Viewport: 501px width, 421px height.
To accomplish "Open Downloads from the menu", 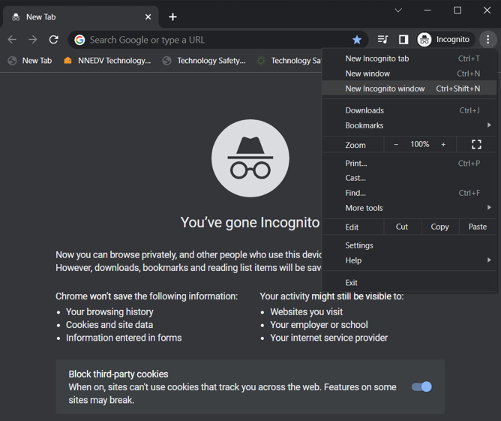I will coord(409,110).
